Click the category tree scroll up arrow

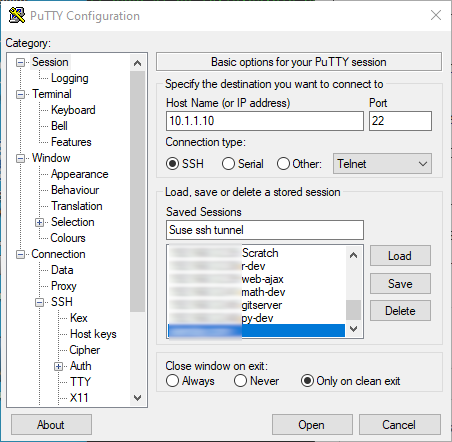[137, 63]
